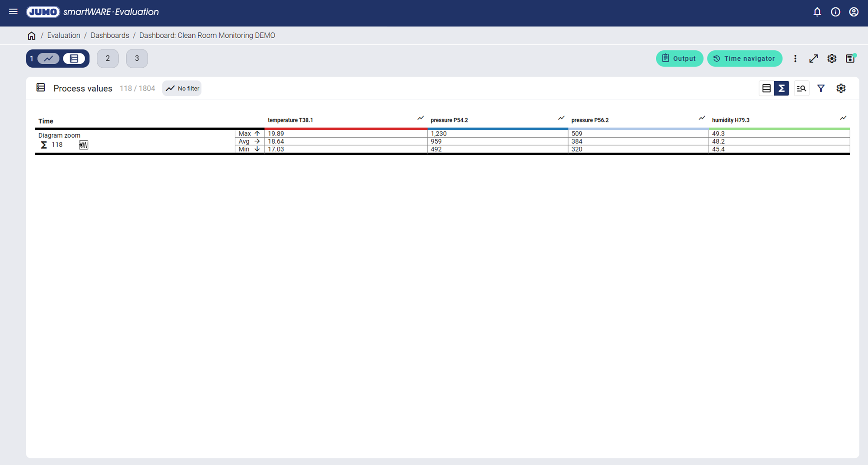Open the No filter selector
This screenshot has width=868, height=465.
(182, 89)
